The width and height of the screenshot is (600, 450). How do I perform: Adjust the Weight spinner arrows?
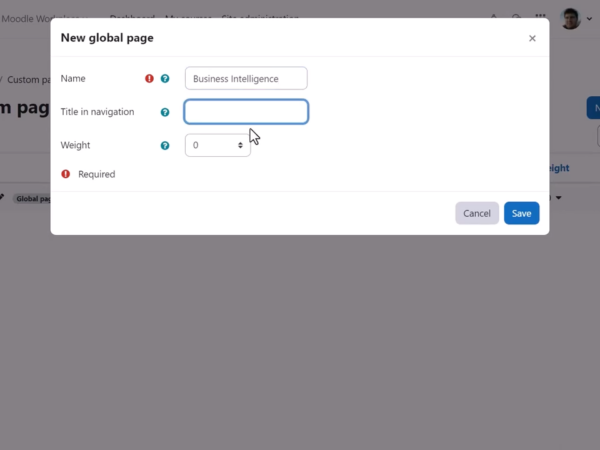tap(240, 145)
